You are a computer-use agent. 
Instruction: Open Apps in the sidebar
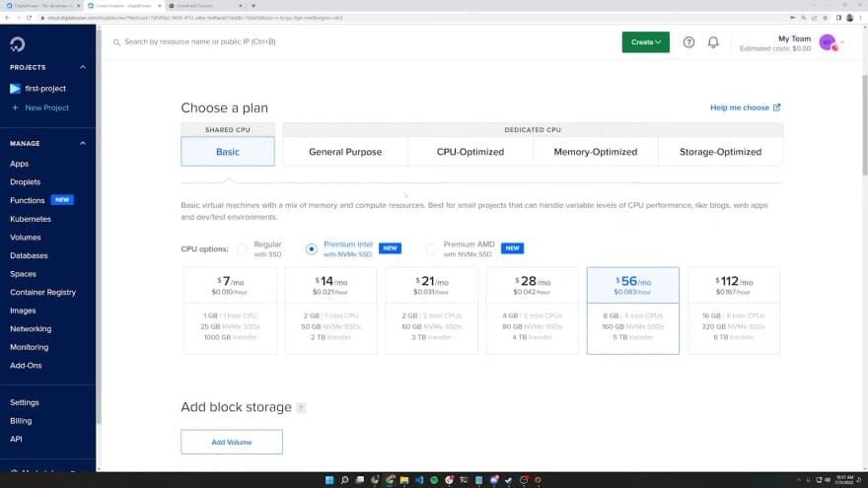pyautogui.click(x=19, y=164)
